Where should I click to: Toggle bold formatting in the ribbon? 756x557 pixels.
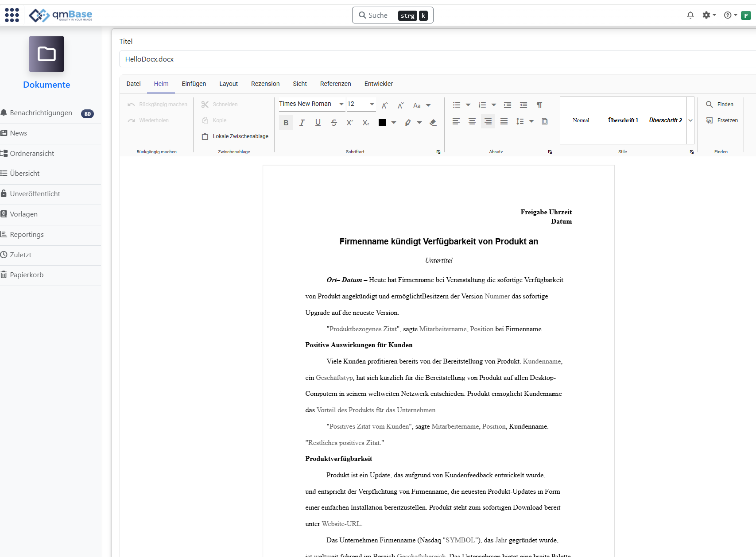tap(286, 123)
